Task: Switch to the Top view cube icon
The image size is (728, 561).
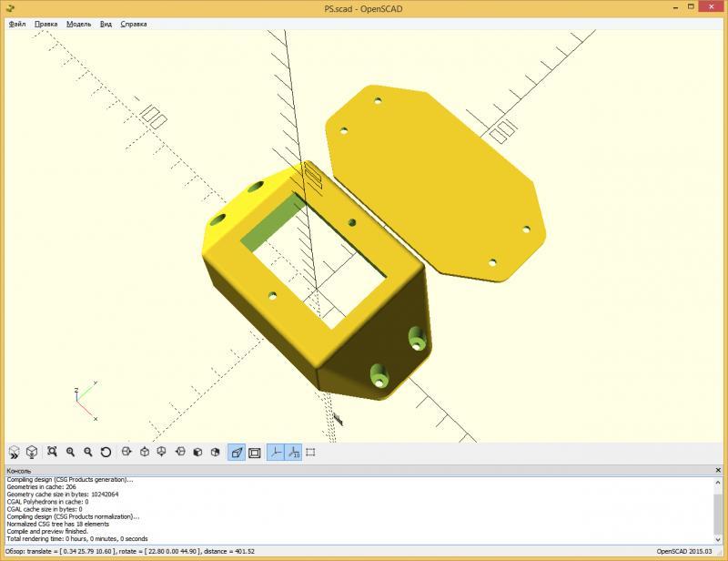Action: (x=144, y=452)
